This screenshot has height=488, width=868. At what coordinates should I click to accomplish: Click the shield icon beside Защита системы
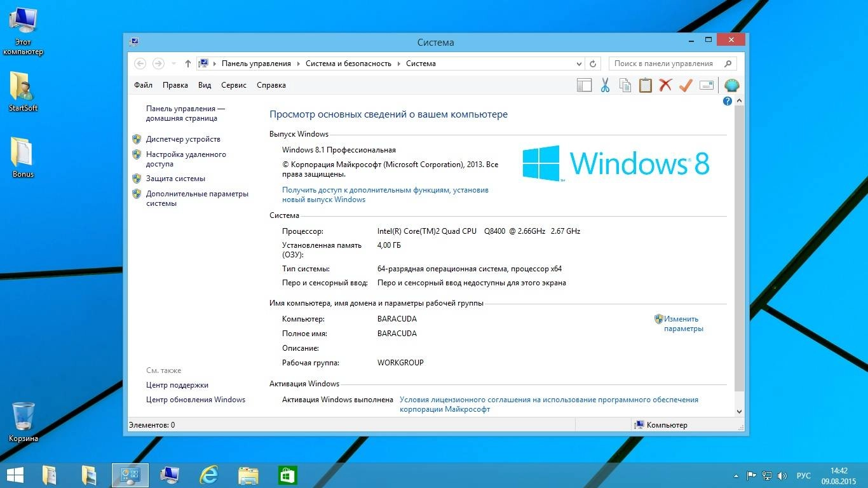coord(137,179)
